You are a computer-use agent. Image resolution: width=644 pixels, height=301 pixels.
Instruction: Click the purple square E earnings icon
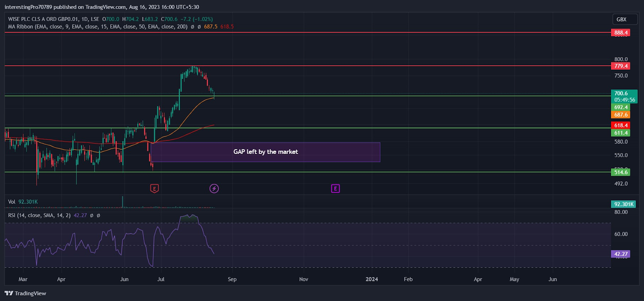tap(335, 188)
